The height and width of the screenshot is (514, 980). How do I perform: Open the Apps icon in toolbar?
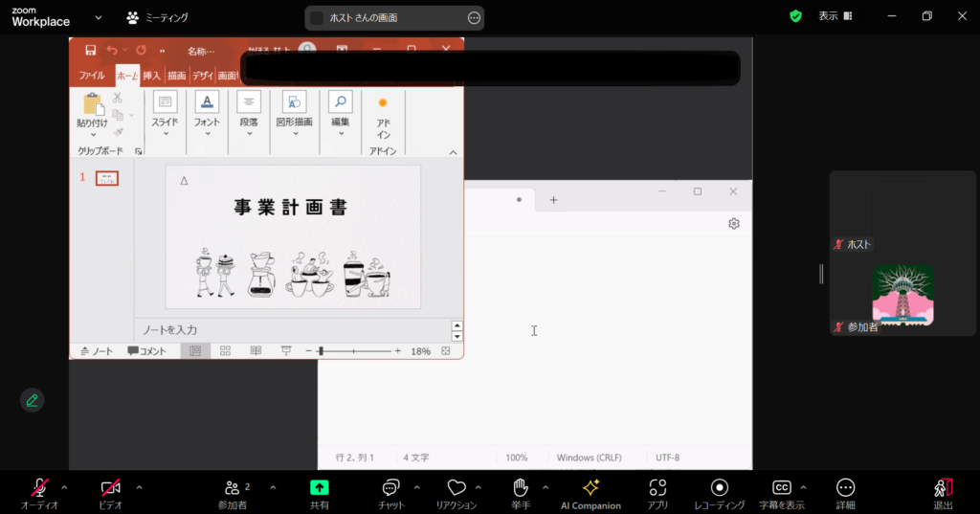click(x=657, y=488)
